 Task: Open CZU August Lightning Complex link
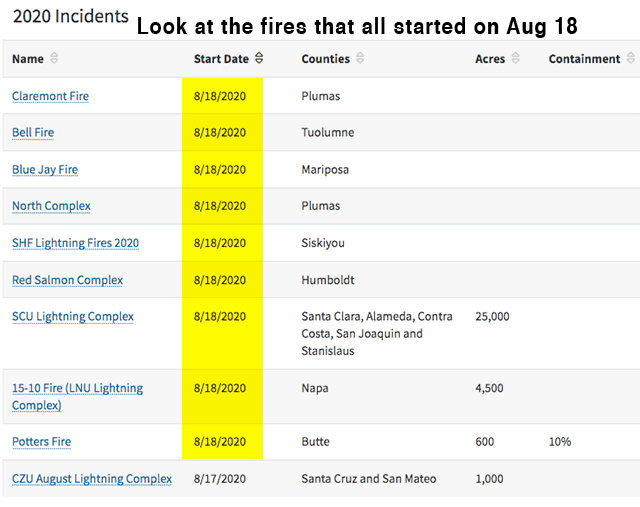91,478
